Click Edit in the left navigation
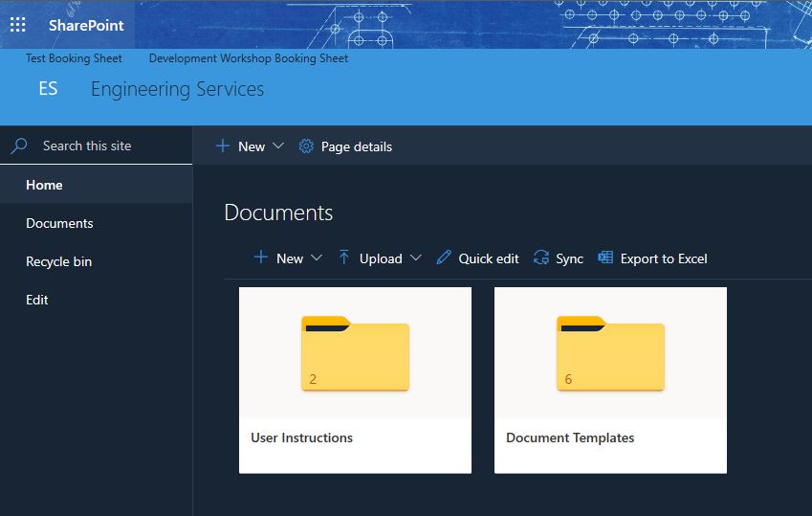 click(x=36, y=300)
